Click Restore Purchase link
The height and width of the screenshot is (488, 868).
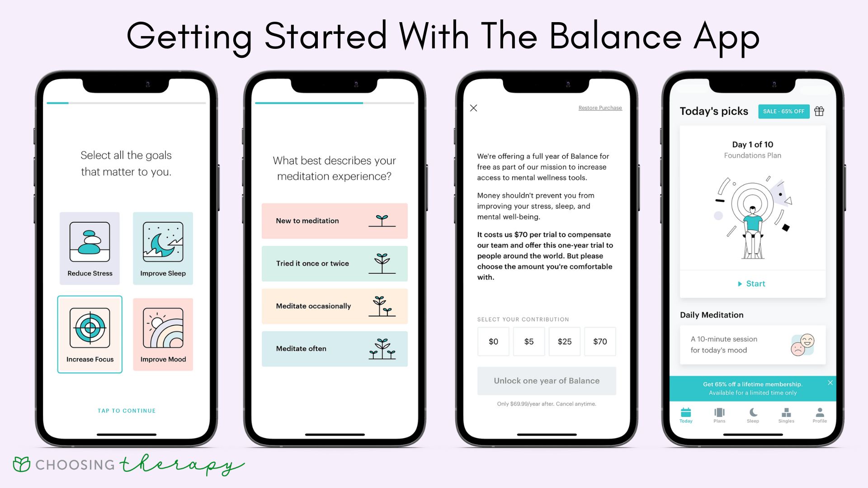(x=600, y=108)
